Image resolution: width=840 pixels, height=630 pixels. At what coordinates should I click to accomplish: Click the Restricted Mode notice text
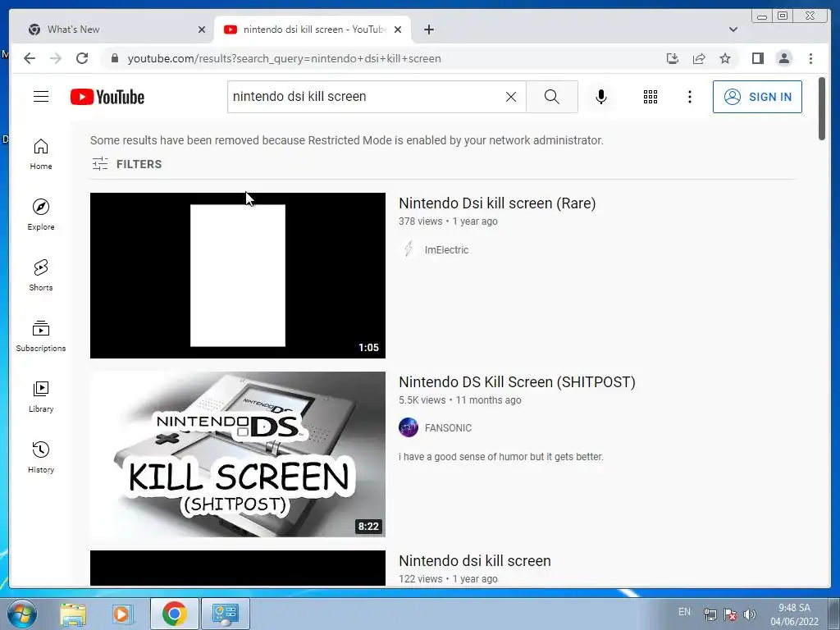[347, 140]
